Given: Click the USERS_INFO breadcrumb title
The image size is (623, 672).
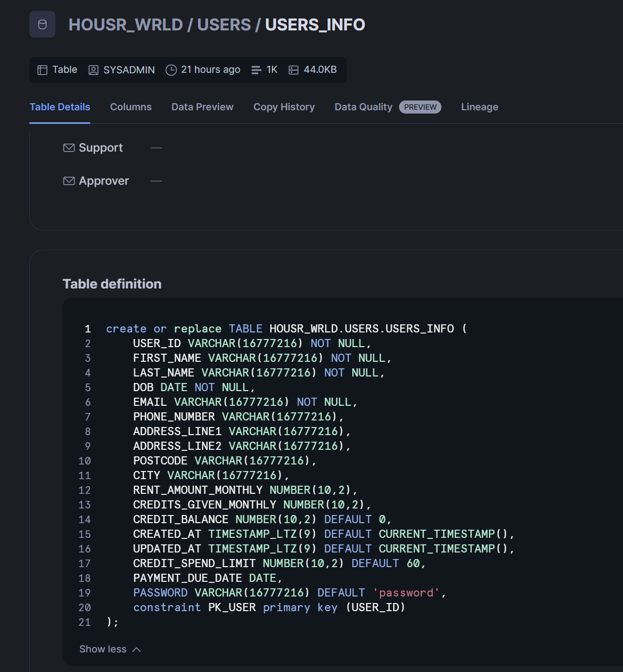Looking at the screenshot, I should 315,25.
